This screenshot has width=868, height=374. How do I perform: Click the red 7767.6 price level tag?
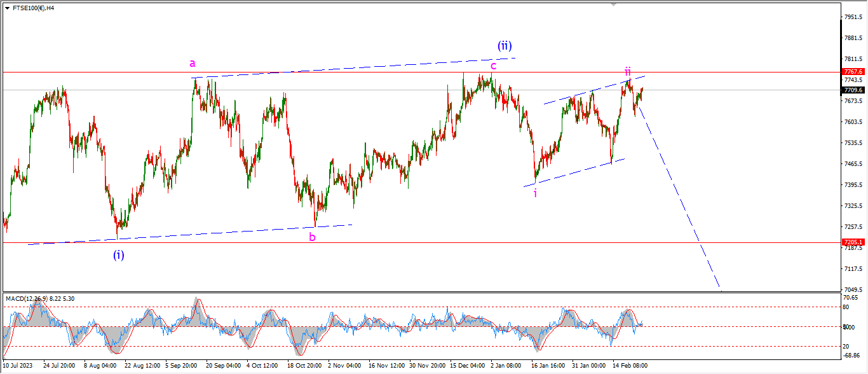pos(853,72)
